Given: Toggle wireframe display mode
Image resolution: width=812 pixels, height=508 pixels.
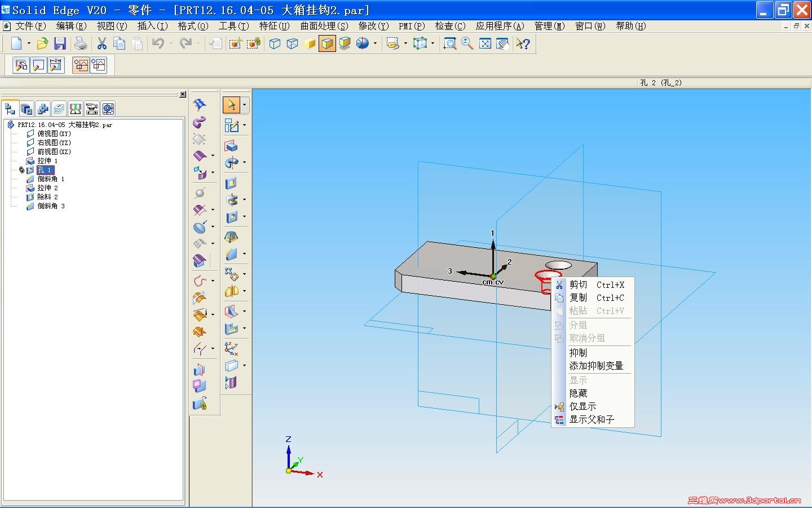Looking at the screenshot, I should [275, 43].
